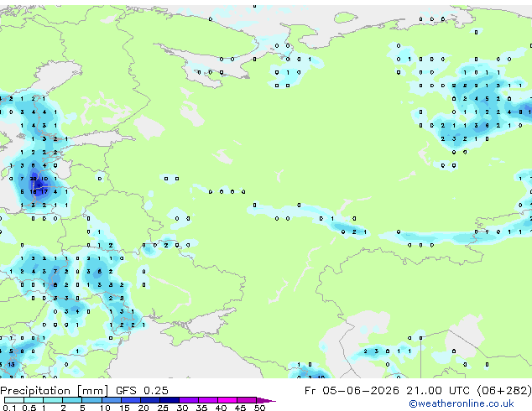The height and width of the screenshot is (411, 532).
Task: Click the 17 precipitation value on map
Action: [44, 191]
